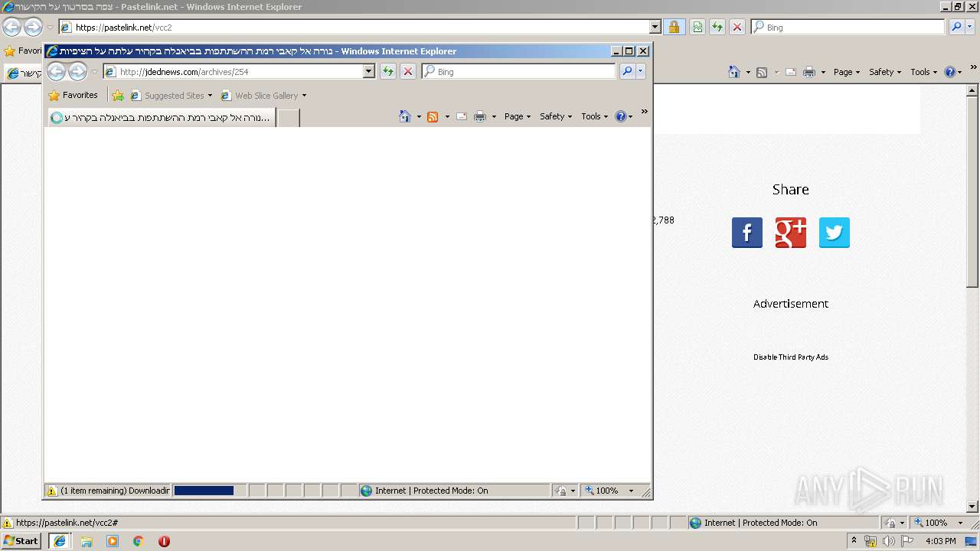980x551 pixels.
Task: Expand popup address bar dropdown
Action: pos(368,71)
